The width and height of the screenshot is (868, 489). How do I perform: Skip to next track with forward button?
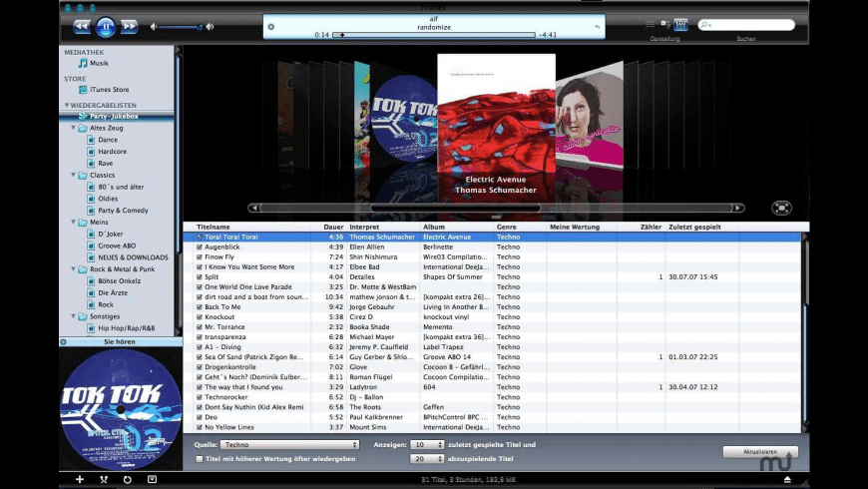pyautogui.click(x=129, y=26)
